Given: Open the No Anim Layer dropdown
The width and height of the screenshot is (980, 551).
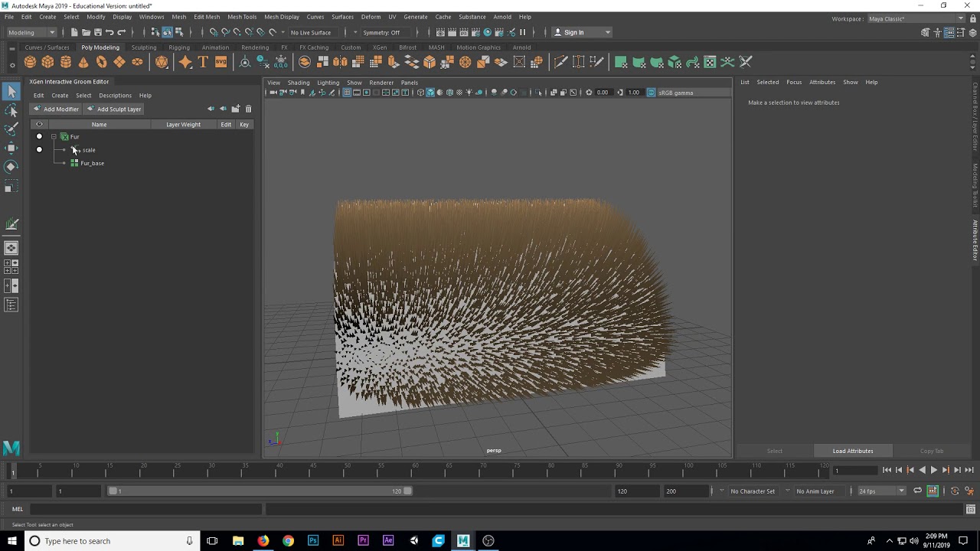Looking at the screenshot, I should [x=819, y=491].
